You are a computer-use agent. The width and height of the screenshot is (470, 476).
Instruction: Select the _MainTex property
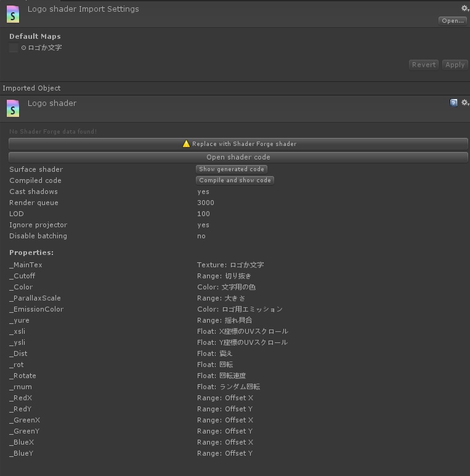coord(26,265)
